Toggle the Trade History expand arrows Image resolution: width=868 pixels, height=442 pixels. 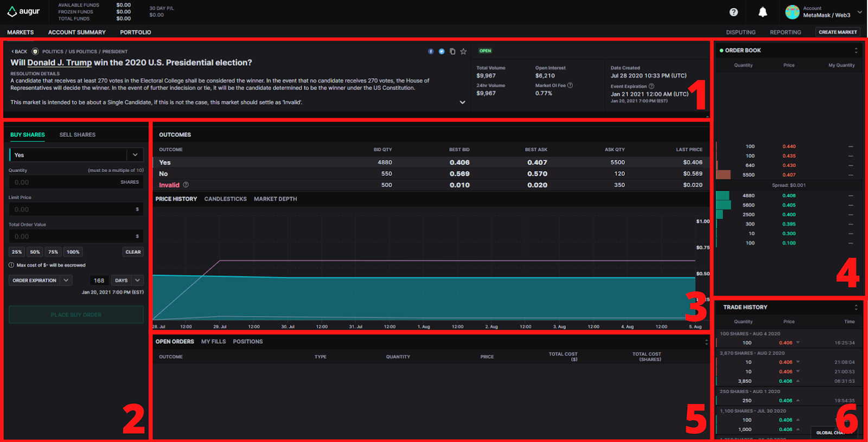pos(856,307)
